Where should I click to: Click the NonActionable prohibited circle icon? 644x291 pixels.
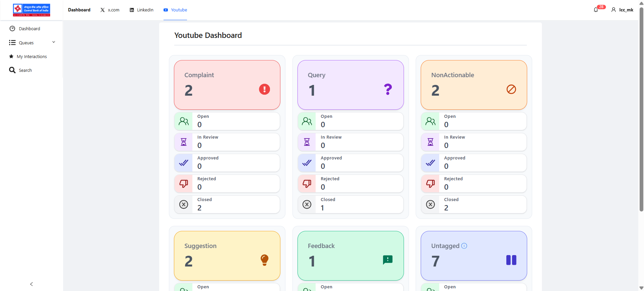click(511, 89)
